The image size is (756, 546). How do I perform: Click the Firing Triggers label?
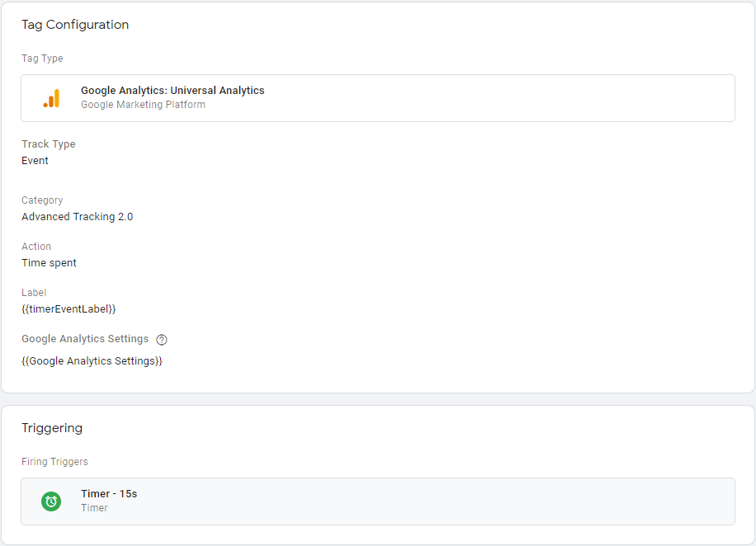54,462
